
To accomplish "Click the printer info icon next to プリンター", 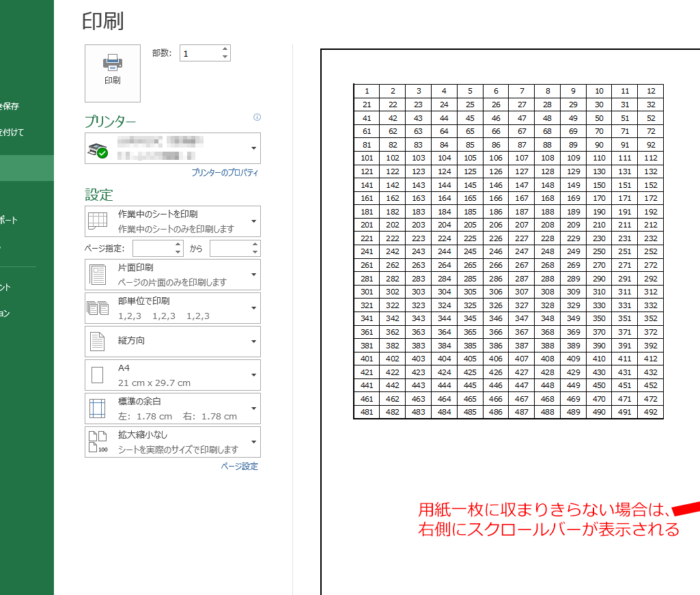I will pyautogui.click(x=257, y=117).
